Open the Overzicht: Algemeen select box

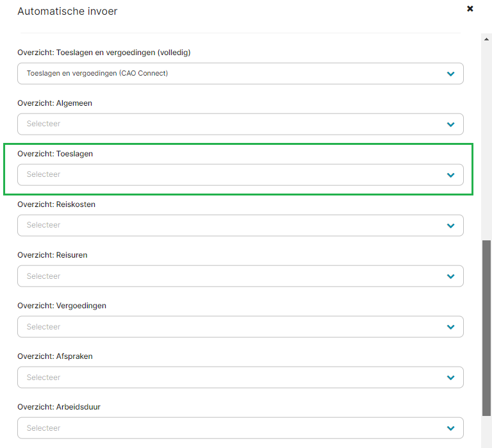[x=240, y=124]
